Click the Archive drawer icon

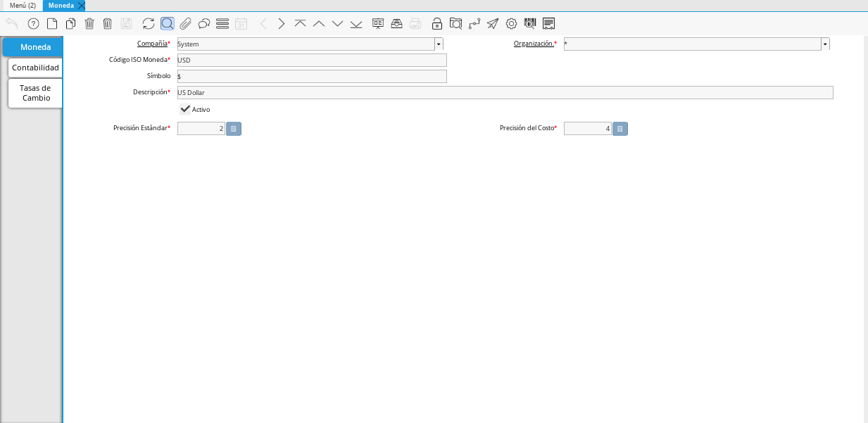click(397, 23)
